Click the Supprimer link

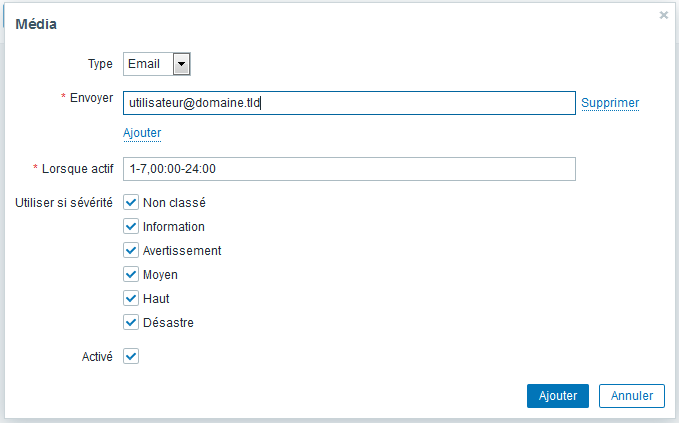pyautogui.click(x=610, y=103)
